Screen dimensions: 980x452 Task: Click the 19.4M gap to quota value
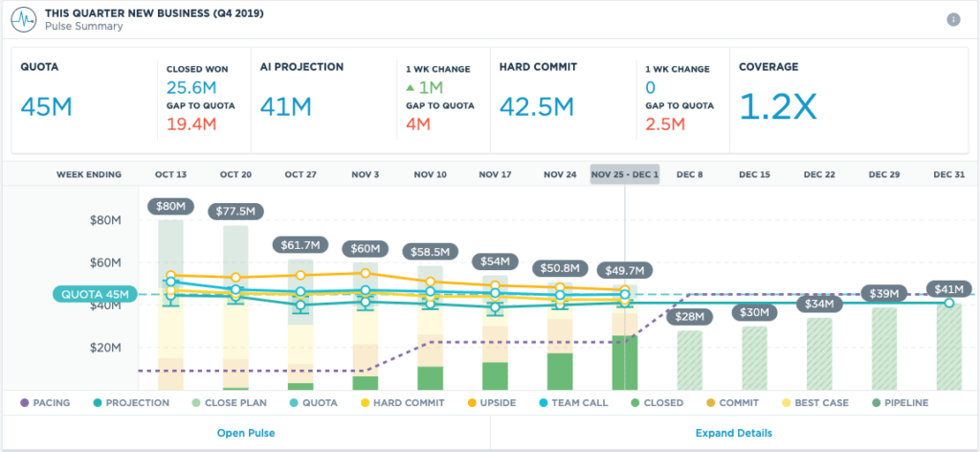click(191, 124)
